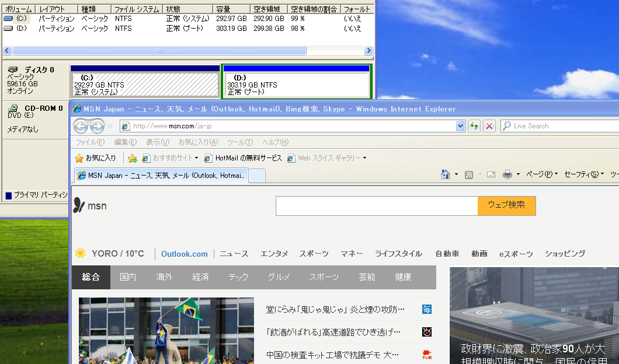Add to favorites bar star-arrow icon
This screenshot has width=619, height=364.
[x=133, y=158]
